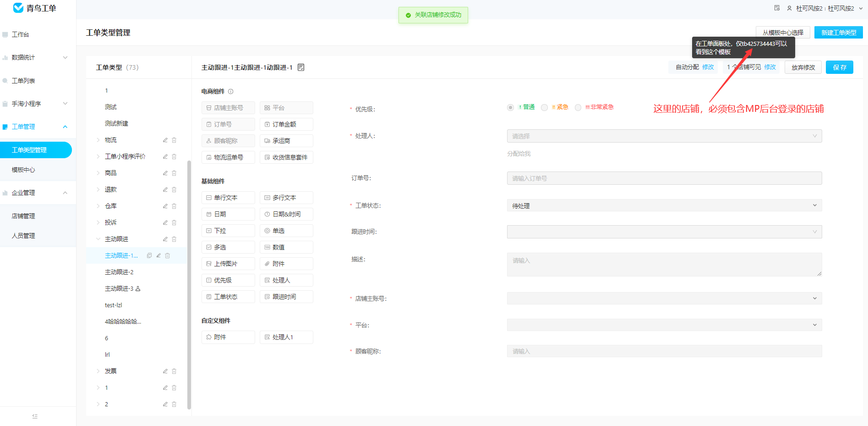Open the note icon beside template title
The image size is (868, 426).
click(301, 67)
